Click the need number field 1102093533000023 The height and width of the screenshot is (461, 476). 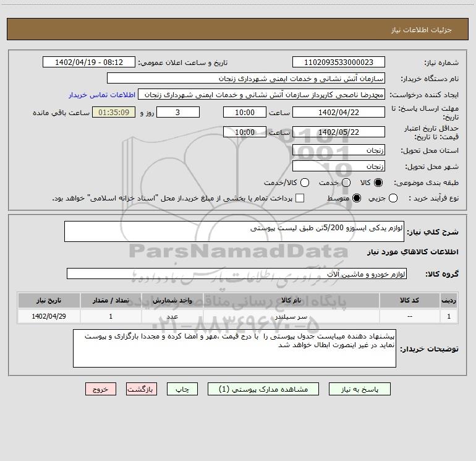pos(339,62)
